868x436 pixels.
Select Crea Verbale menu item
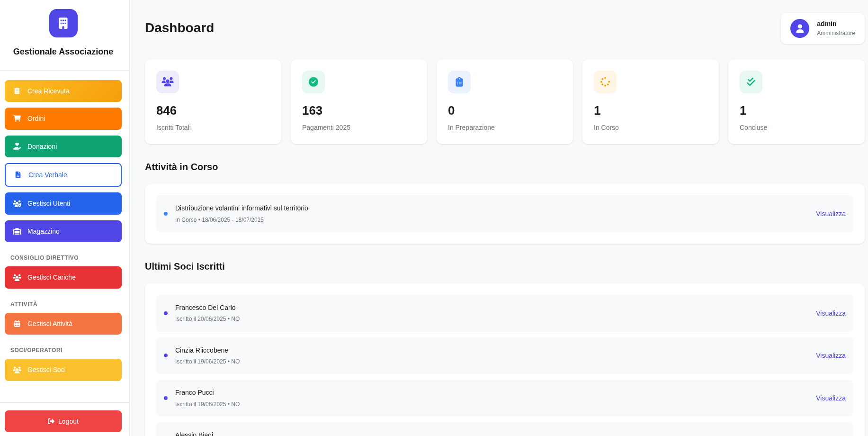click(63, 175)
